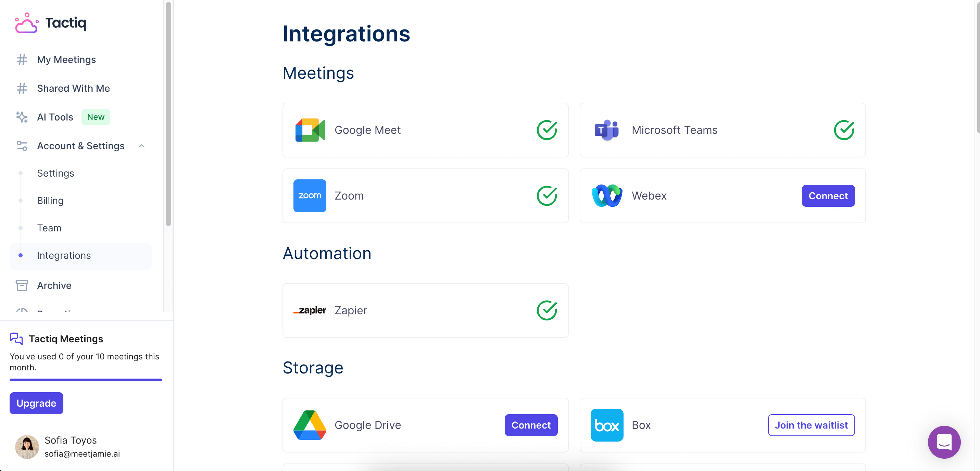980x471 pixels.
Task: Click the Microsoft Teams logo
Action: [x=607, y=130]
